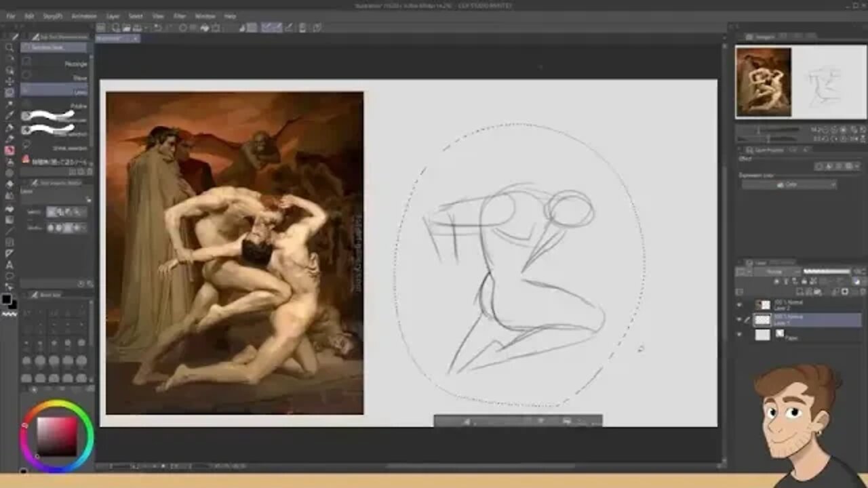Open the Layer menu
The height and width of the screenshot is (488, 868).
(x=113, y=16)
